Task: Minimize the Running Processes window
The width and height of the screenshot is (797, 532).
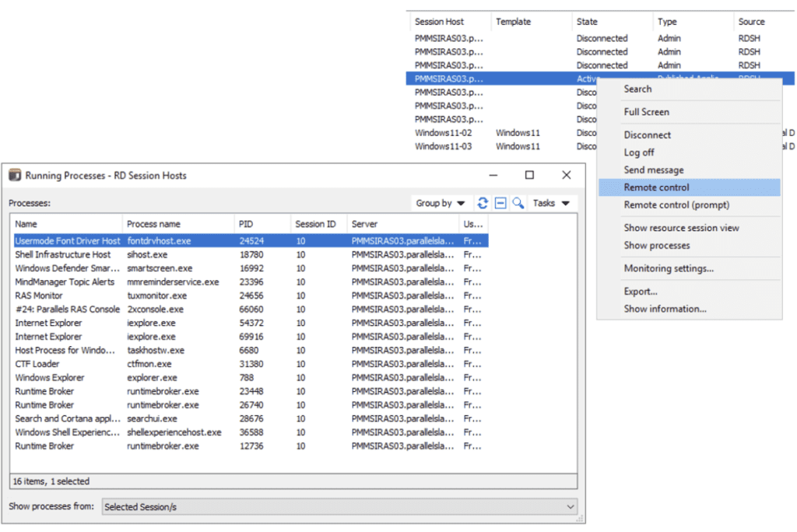Action: pos(493,175)
